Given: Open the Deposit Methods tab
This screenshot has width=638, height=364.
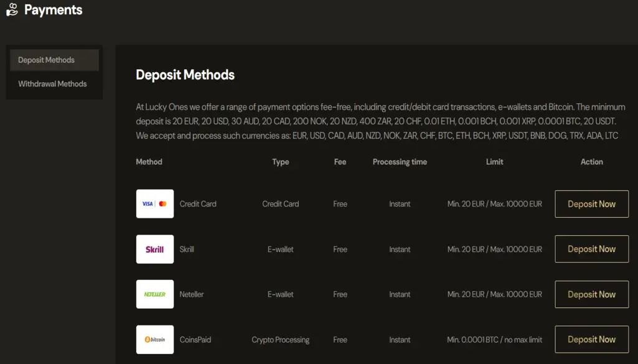Looking at the screenshot, I should point(55,60).
